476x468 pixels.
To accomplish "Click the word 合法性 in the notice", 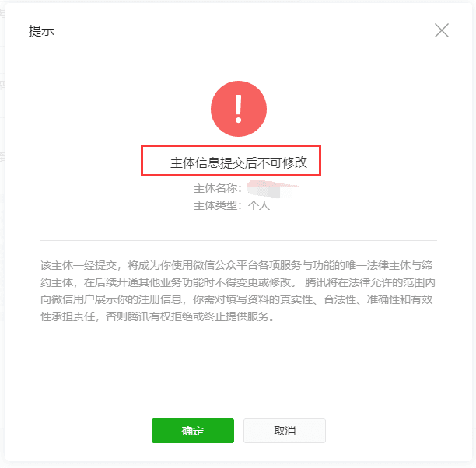I will [339, 299].
